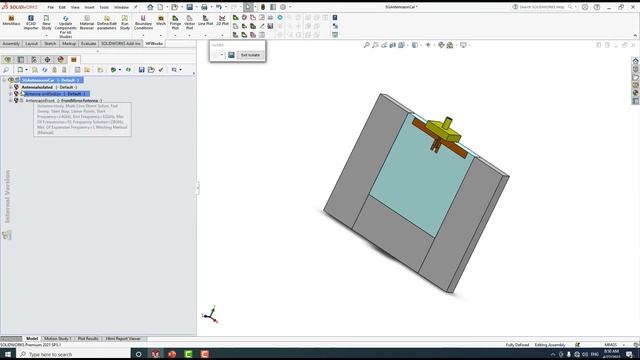Open the PowerPoint icon on taskbar
640x360 pixels.
pos(172,354)
